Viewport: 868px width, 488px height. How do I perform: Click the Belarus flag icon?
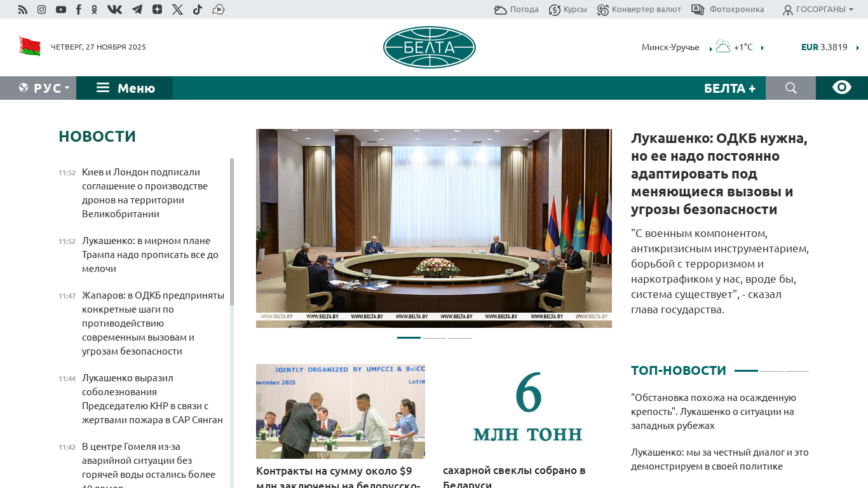tap(30, 46)
